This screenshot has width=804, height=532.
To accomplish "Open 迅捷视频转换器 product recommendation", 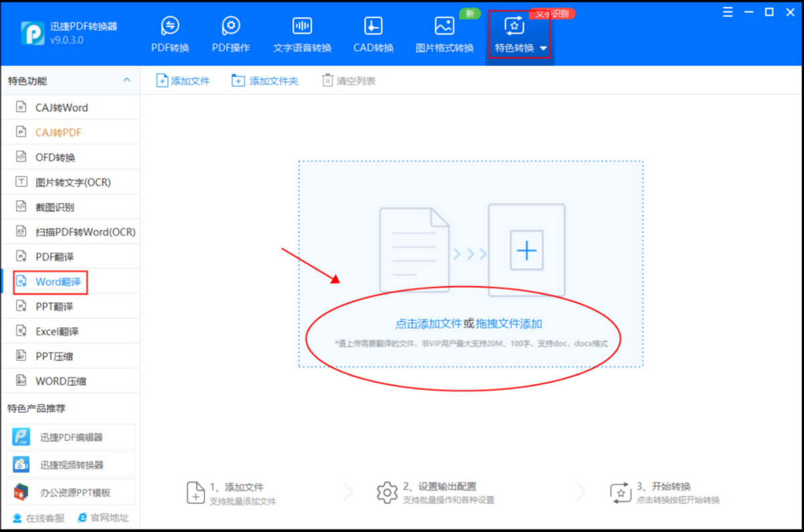I will click(70, 464).
